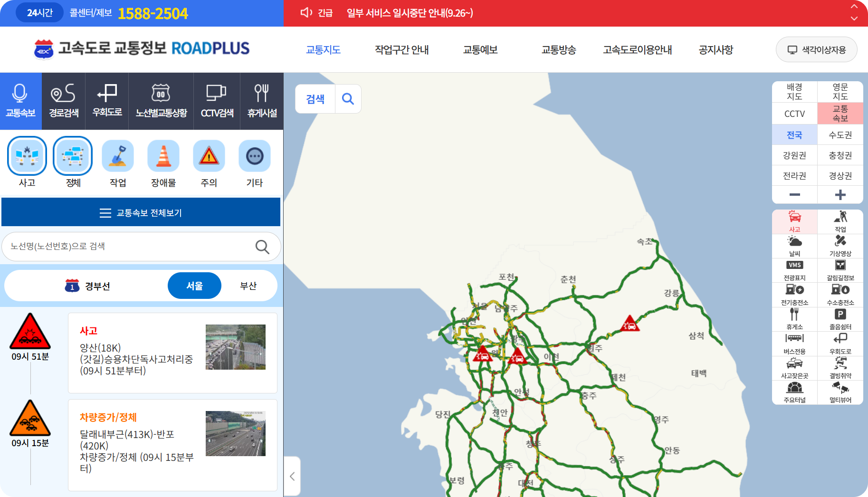Show next urgent notice with down chevron
The height and width of the screenshot is (497, 868).
click(854, 19)
